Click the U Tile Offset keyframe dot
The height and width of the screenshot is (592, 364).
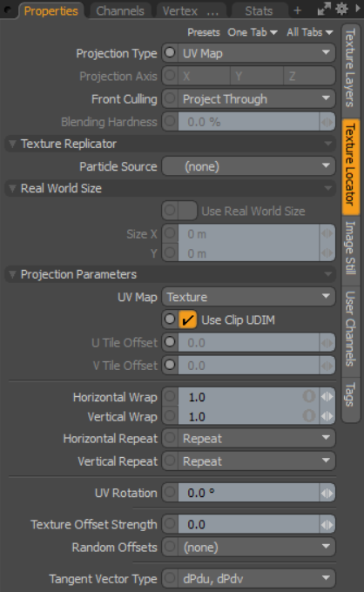tap(170, 342)
